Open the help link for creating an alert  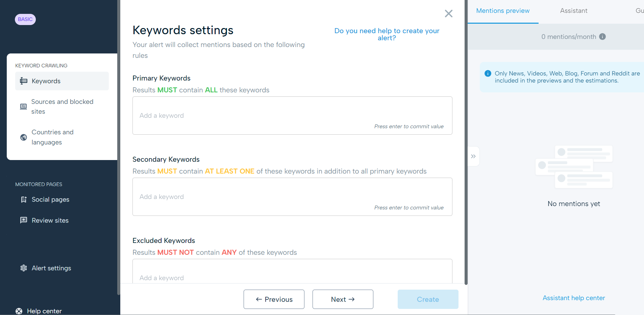tap(387, 34)
